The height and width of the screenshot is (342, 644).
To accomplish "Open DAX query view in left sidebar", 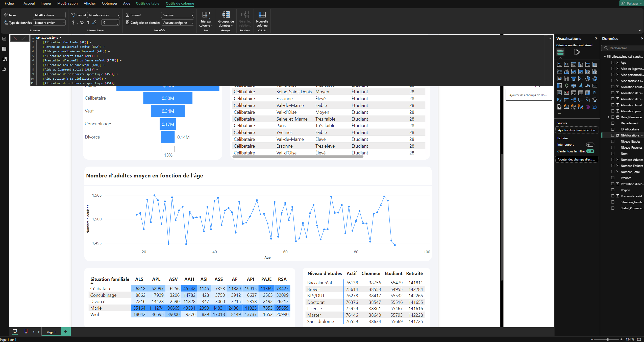I will tap(4, 69).
